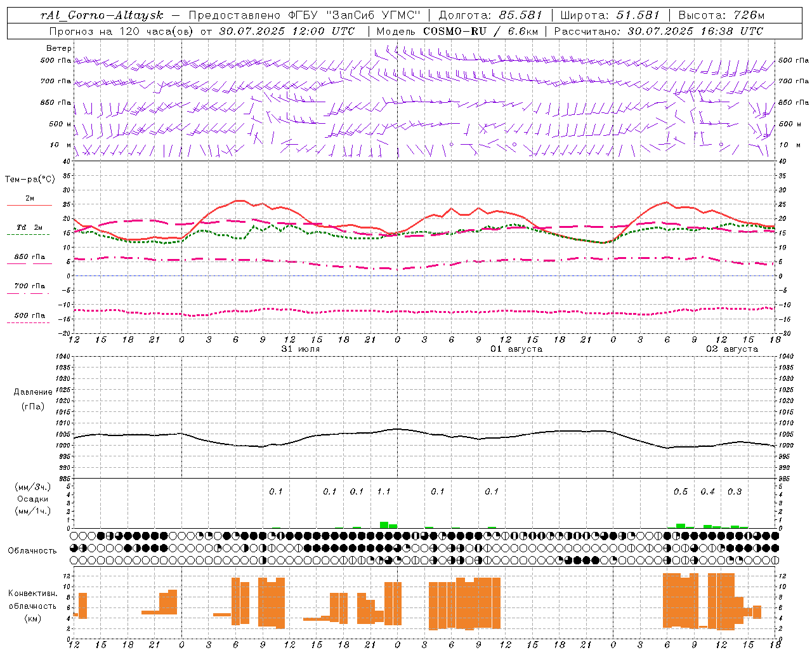Click the dotted line sample under 500 гПа legend
The width and height of the screenshot is (812, 650).
28,322
